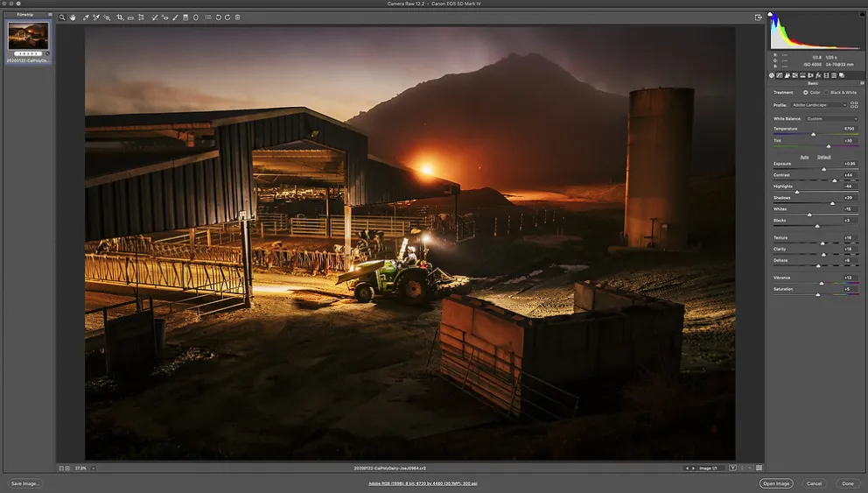This screenshot has height=493, width=868.
Task: Rotate image clockwise
Action: coord(227,18)
